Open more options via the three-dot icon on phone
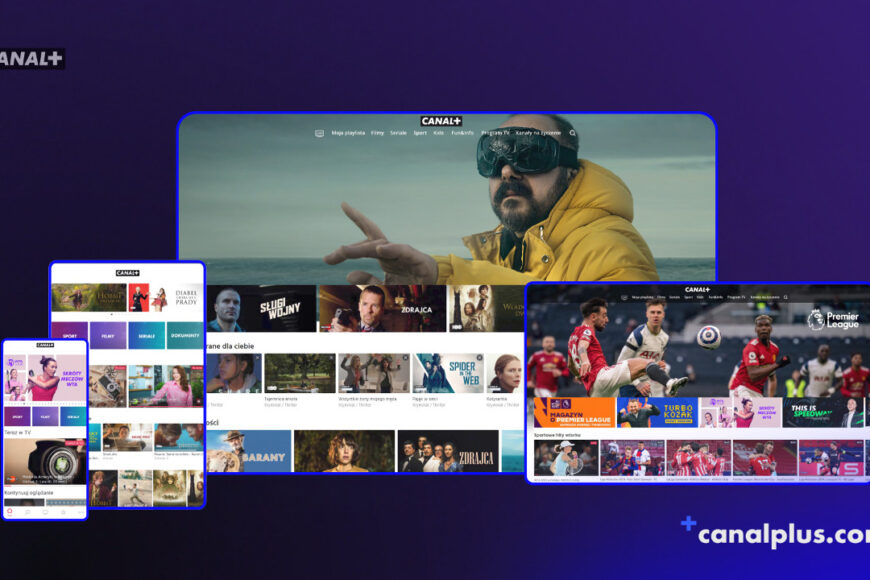 pos(80,512)
